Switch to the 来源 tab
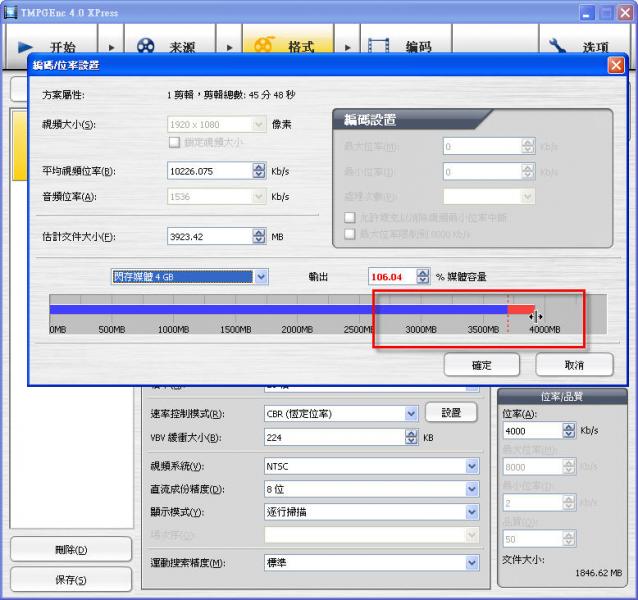 point(167,47)
